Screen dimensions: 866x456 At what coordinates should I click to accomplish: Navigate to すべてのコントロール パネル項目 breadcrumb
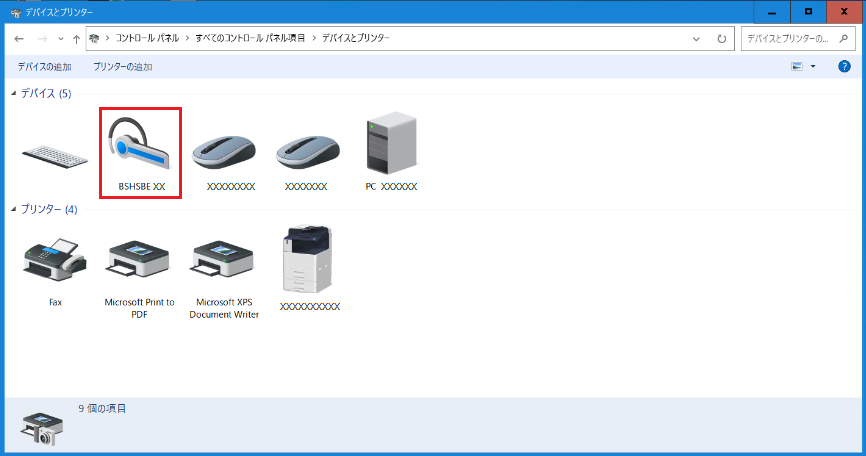coord(250,38)
